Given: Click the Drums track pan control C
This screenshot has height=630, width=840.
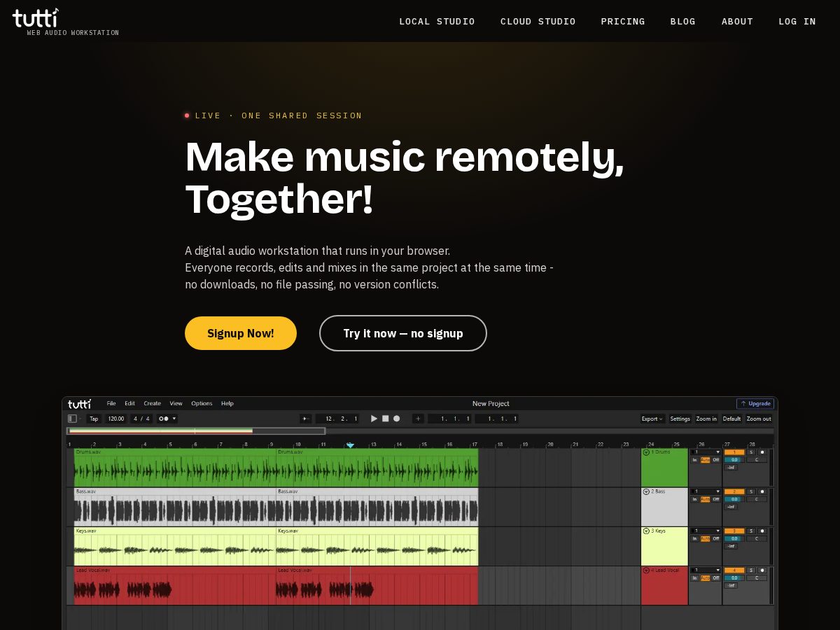Looking at the screenshot, I should coord(757,460).
